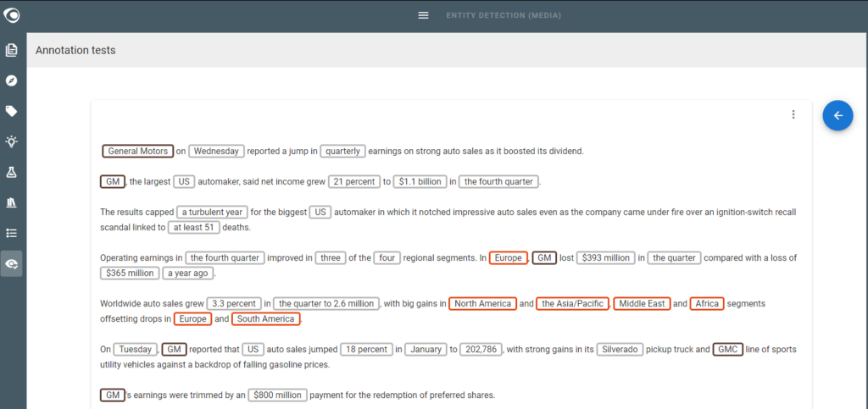This screenshot has height=409, width=868.
Task: Select the US chip before 'auto sales jumped'
Action: click(253, 350)
